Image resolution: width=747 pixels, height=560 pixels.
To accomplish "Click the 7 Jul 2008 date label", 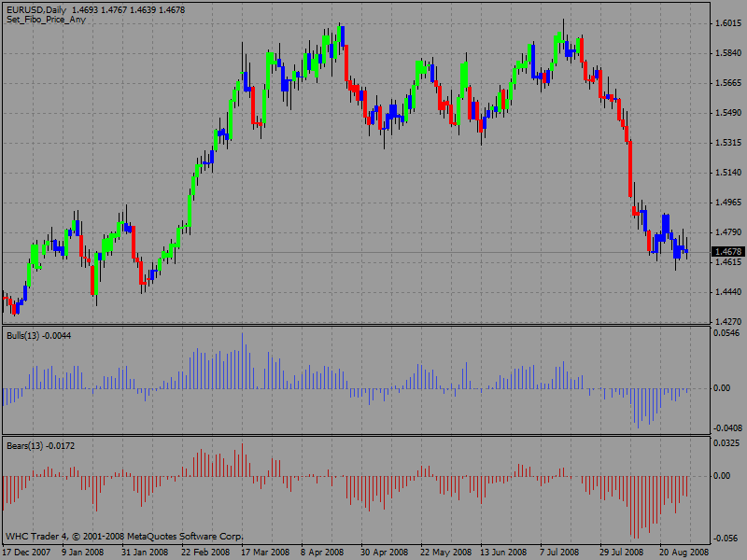I will [559, 553].
